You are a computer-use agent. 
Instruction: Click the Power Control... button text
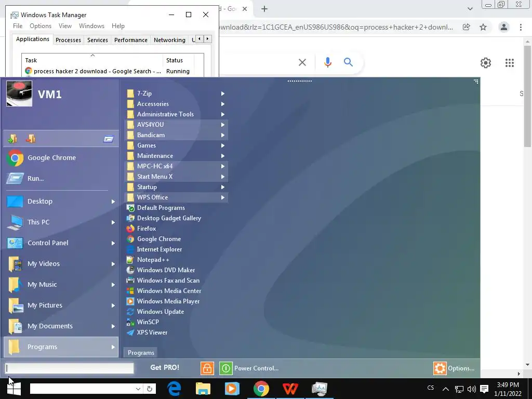tap(256, 368)
